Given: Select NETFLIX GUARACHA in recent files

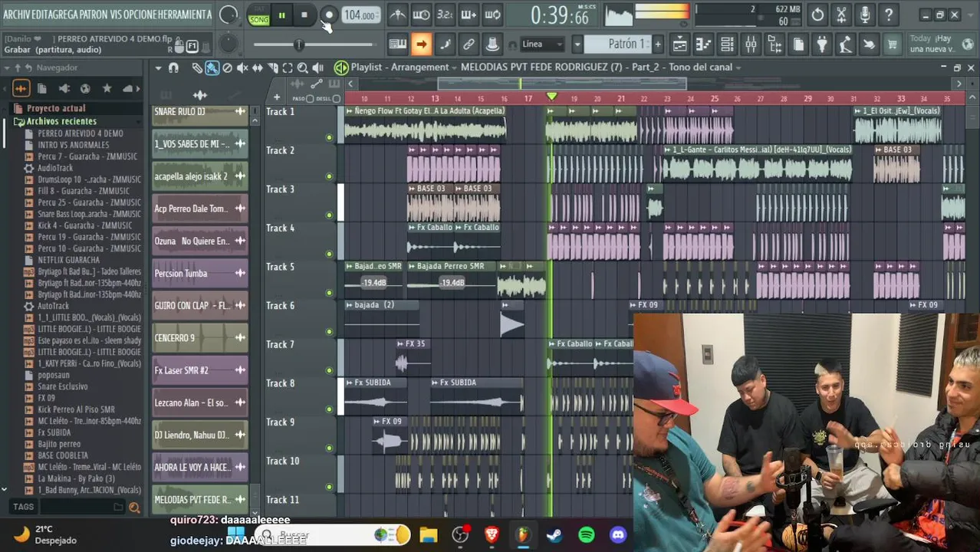Looking at the screenshot, I should [x=69, y=260].
